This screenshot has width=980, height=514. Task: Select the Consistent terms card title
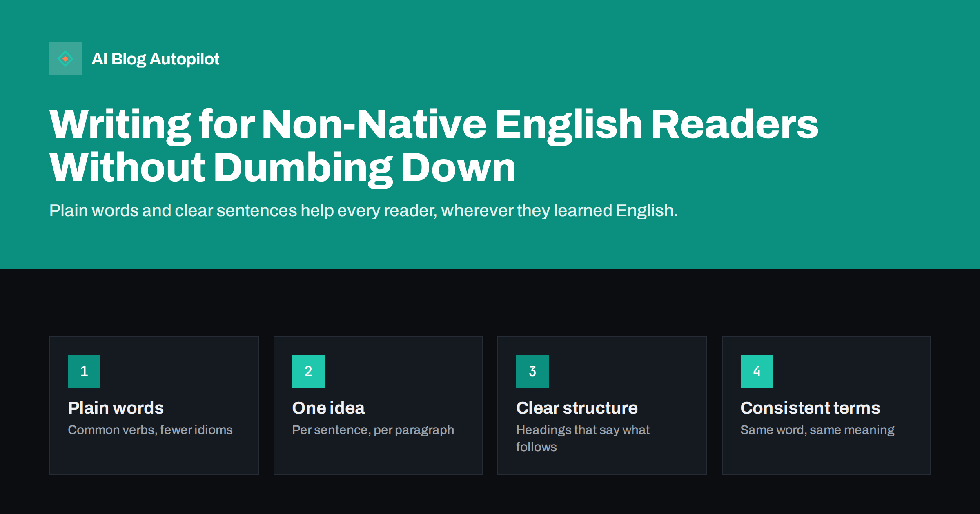(810, 408)
